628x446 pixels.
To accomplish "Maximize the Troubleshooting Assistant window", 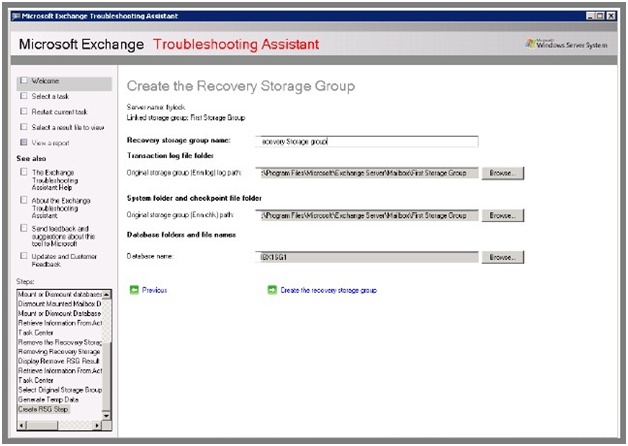I will pos(600,16).
